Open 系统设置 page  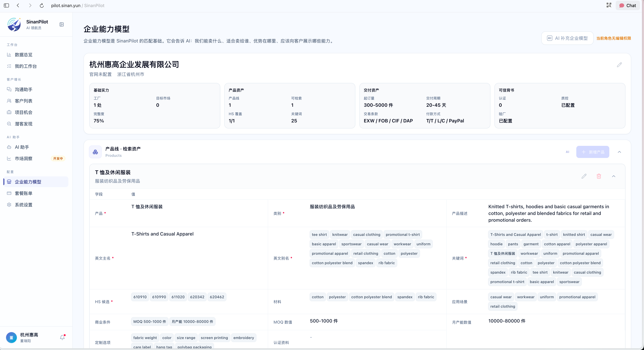(x=36, y=205)
